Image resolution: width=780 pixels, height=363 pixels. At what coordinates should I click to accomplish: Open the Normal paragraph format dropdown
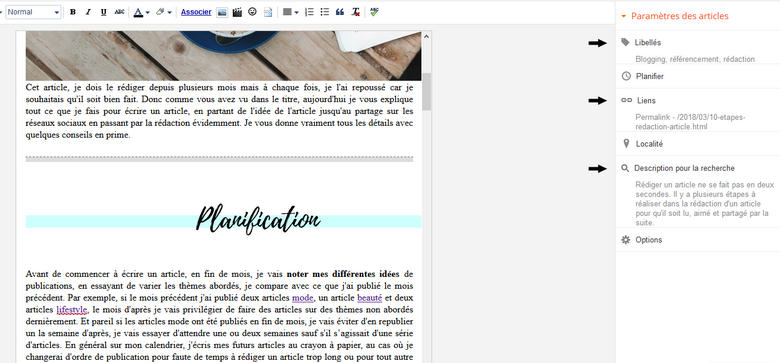pos(33,12)
